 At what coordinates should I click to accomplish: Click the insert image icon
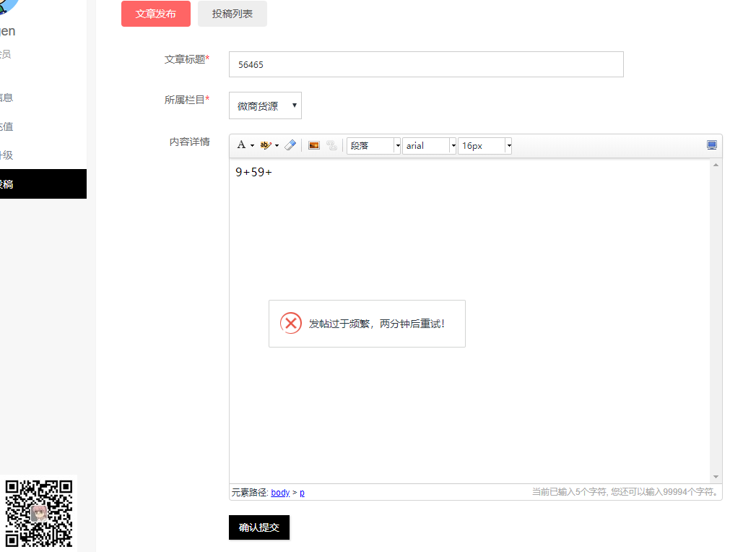pos(314,145)
